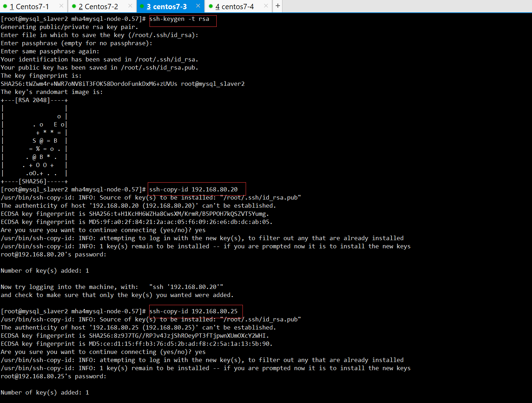Close the Centos7-1 tab

click(61, 6)
